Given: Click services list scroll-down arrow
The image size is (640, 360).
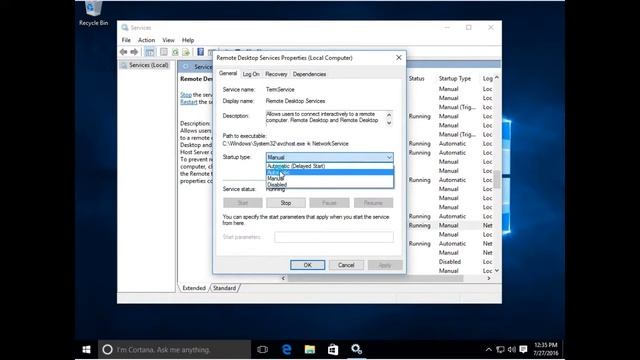Looking at the screenshot, I should 497,271.
